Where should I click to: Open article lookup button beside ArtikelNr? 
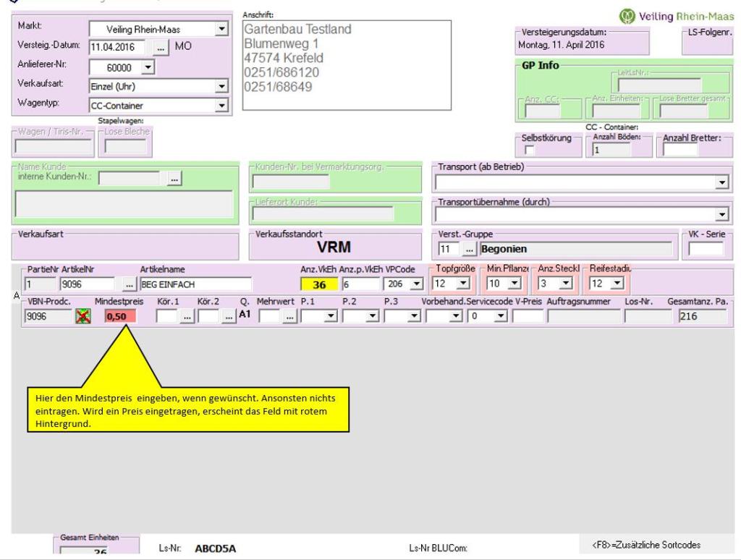tap(130, 284)
